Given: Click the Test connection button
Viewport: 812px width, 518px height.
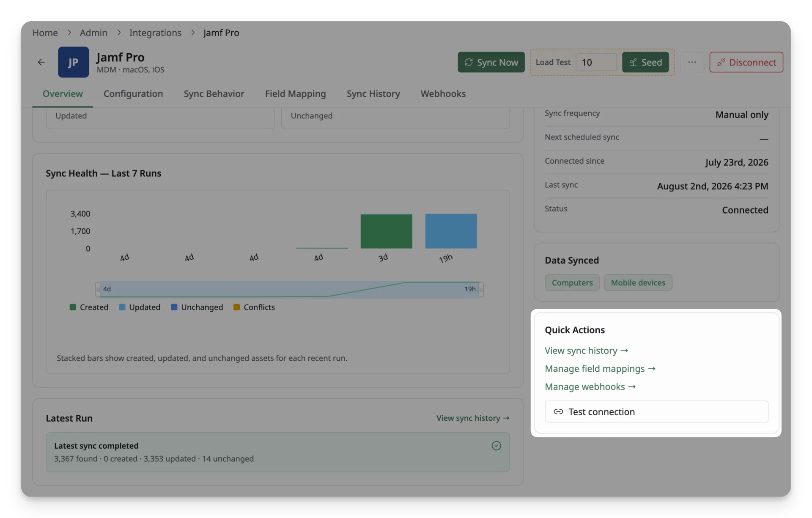Looking at the screenshot, I should coord(656,411).
